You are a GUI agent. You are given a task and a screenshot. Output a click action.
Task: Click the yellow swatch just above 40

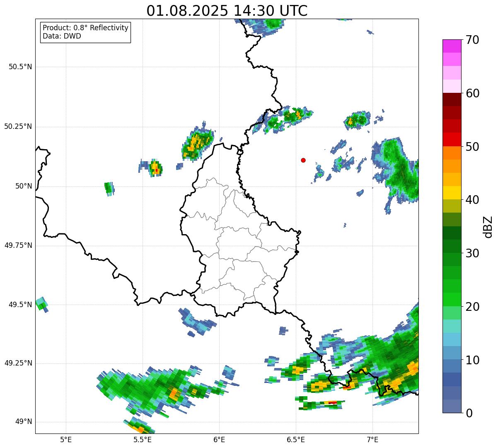click(x=452, y=193)
